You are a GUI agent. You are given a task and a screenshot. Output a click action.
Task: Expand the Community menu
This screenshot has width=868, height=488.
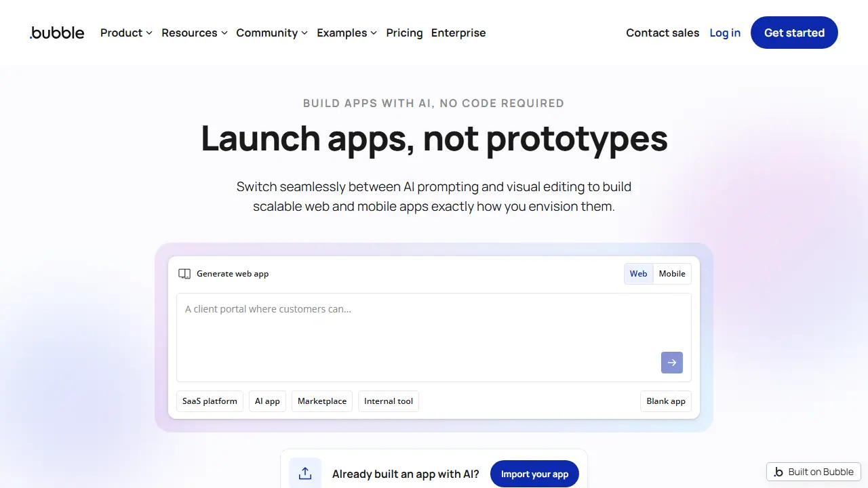[272, 33]
